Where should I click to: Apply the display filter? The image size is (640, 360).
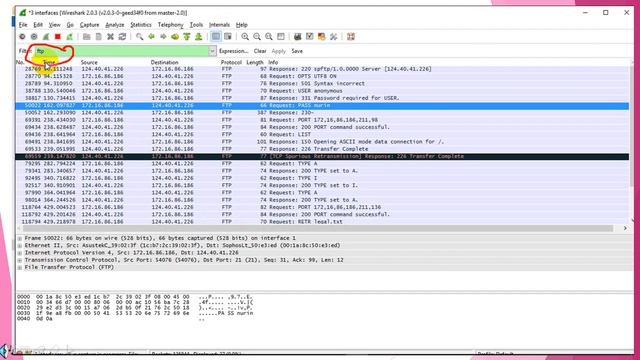pyautogui.click(x=278, y=51)
